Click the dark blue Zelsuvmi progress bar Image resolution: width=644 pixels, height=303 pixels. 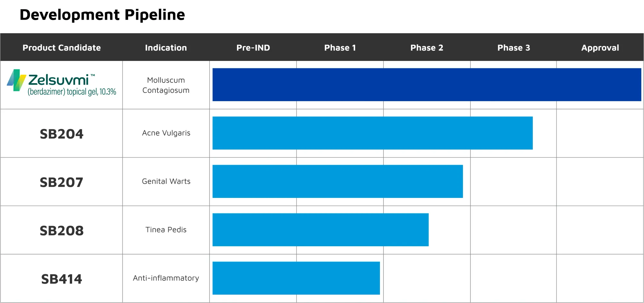coord(427,85)
